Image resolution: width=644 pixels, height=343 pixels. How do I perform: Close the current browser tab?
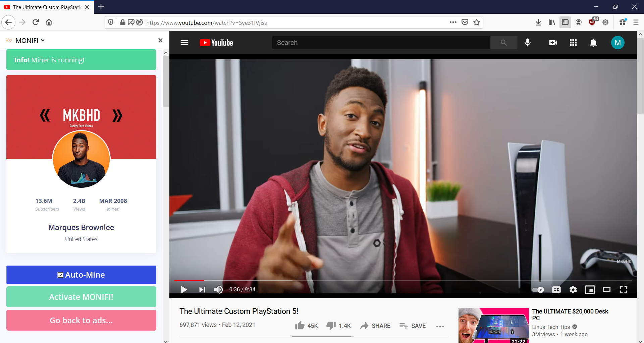[x=87, y=7]
